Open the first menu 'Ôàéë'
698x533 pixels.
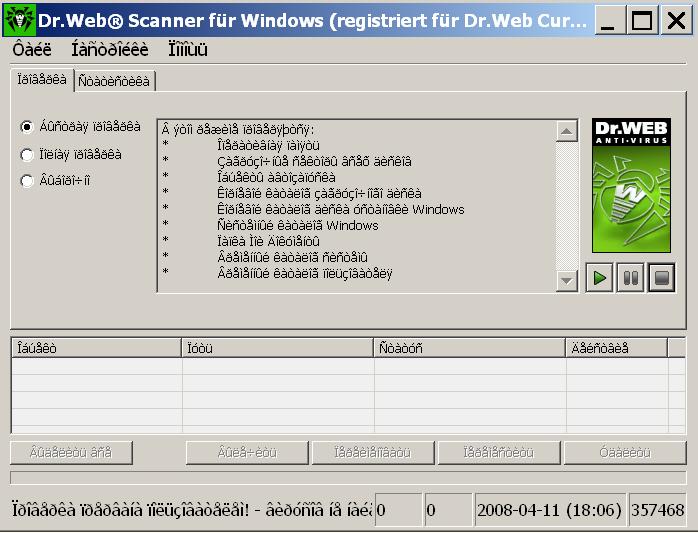tap(32, 49)
